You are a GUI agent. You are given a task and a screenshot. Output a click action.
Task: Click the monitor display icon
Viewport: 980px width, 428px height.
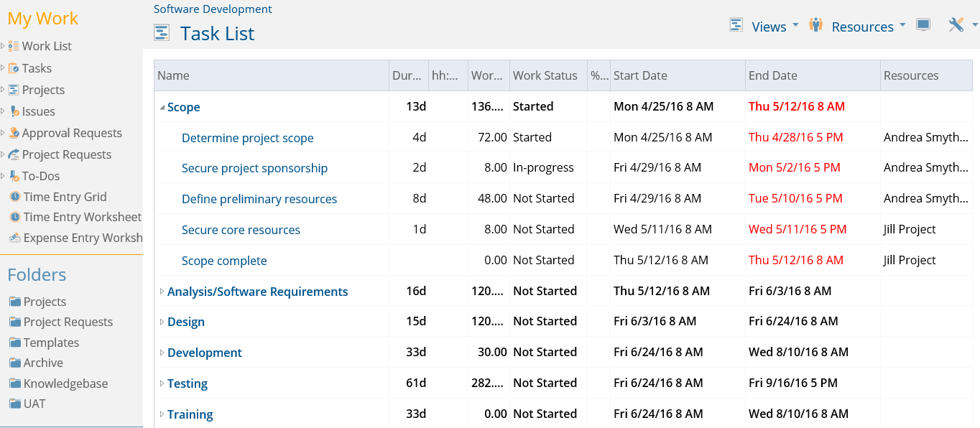(x=923, y=25)
